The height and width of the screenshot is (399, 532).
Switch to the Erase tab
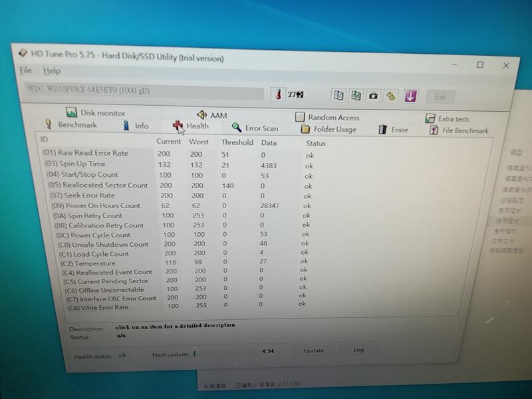(x=393, y=130)
